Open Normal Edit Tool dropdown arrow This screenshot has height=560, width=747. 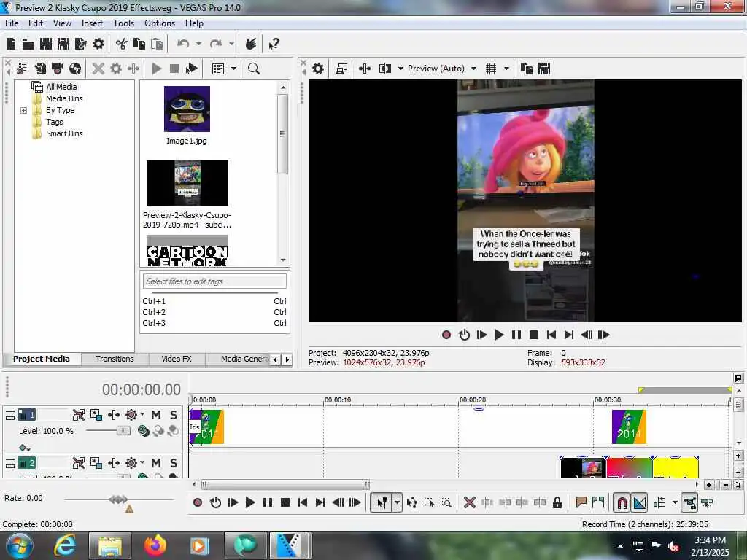[397, 502]
